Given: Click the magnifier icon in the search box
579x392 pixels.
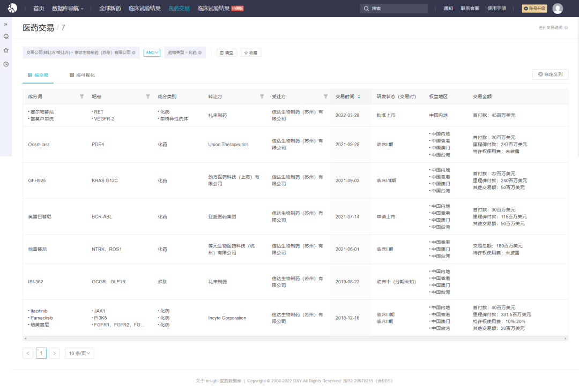Looking at the screenshot, I should [x=366, y=9].
